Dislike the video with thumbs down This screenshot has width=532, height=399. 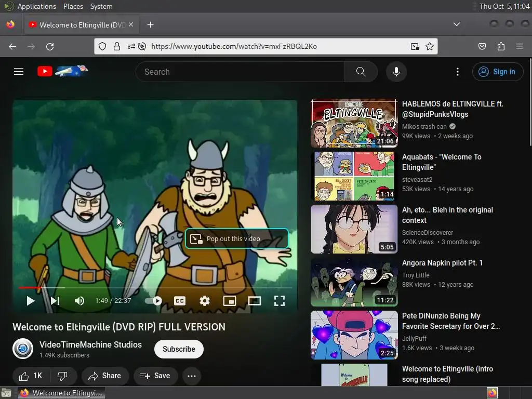coord(63,376)
